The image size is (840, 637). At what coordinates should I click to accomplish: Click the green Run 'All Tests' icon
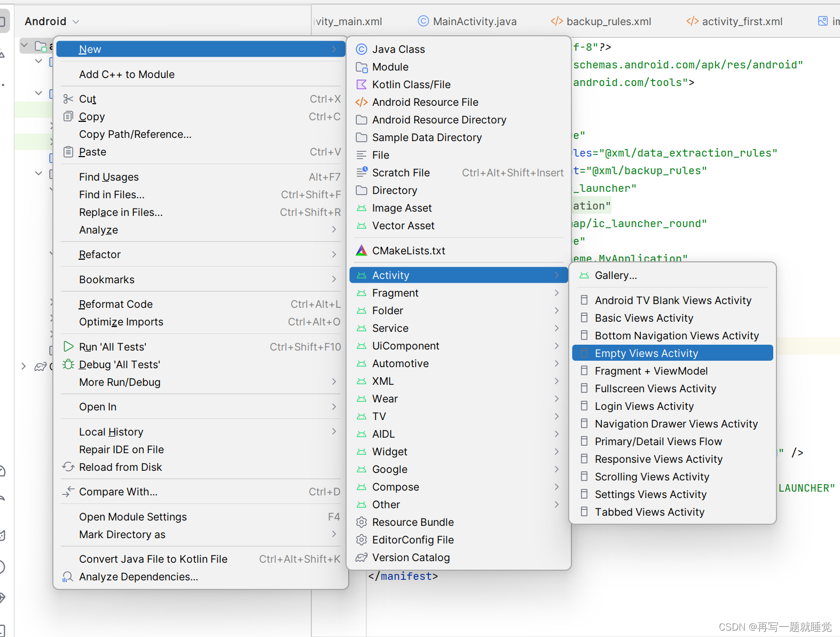pyautogui.click(x=68, y=347)
